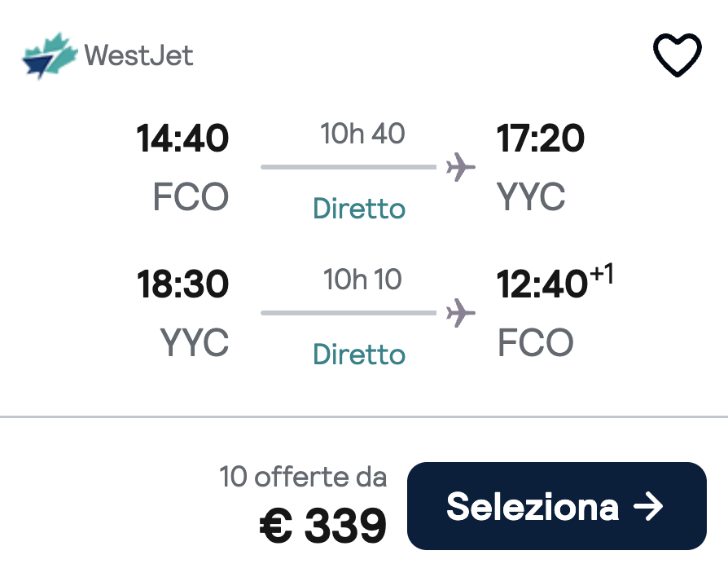The width and height of the screenshot is (728, 577).
Task: Expand details via Diretto on outbound flight
Action: click(358, 209)
